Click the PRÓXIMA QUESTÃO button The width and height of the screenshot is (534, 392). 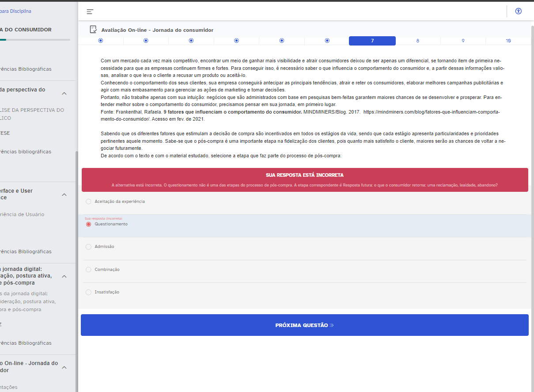(305, 325)
